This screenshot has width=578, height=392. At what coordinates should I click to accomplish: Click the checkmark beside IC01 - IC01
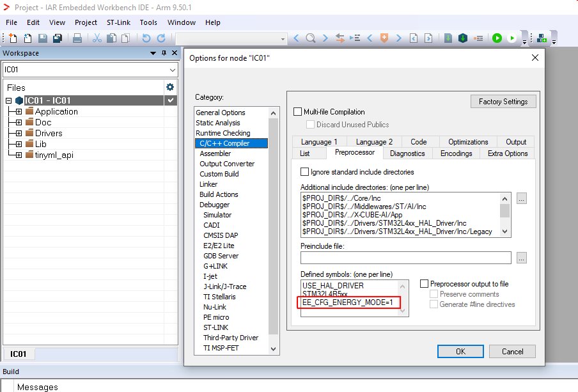coord(171,100)
